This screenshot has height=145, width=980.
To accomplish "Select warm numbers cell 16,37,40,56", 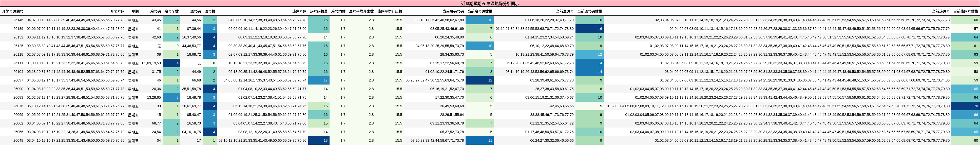I will (x=191, y=37).
